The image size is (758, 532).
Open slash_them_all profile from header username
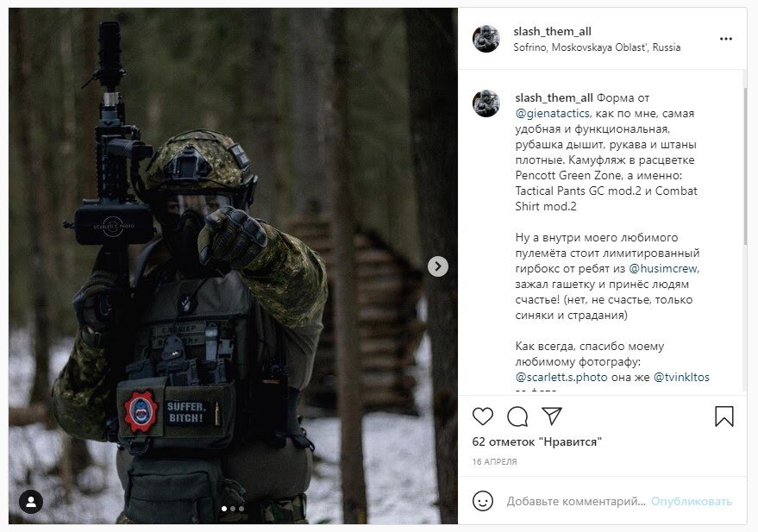[x=552, y=31]
